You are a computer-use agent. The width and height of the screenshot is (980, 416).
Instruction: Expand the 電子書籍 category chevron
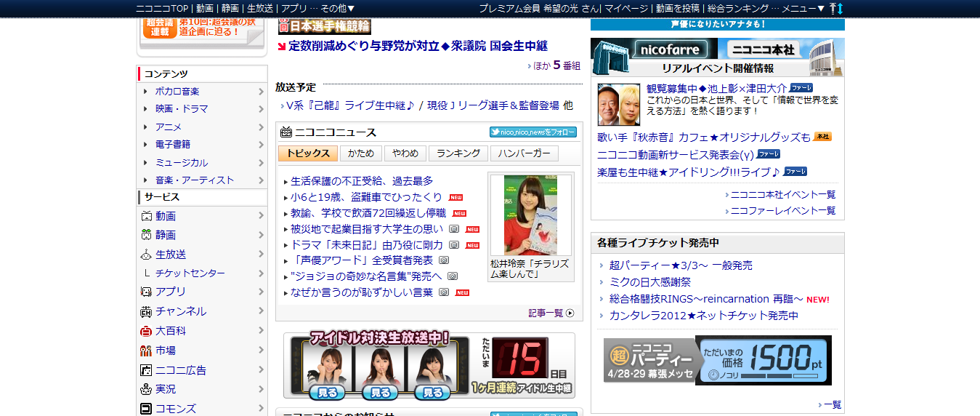(261, 145)
